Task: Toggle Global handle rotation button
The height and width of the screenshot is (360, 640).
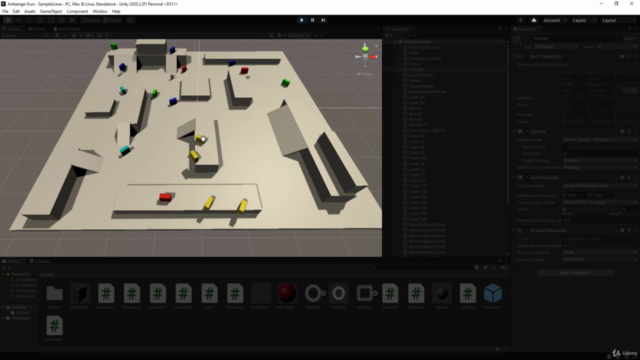Action: pyautogui.click(x=112, y=20)
